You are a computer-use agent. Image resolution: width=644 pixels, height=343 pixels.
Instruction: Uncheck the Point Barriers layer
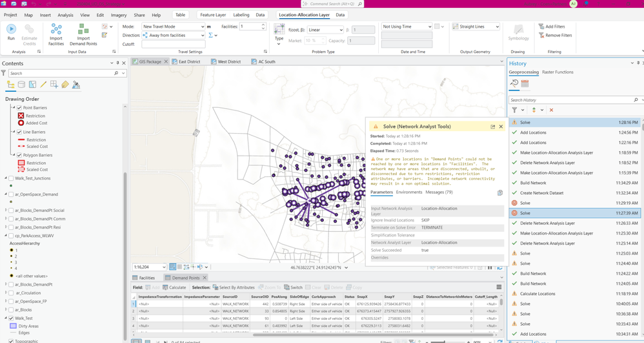click(19, 108)
